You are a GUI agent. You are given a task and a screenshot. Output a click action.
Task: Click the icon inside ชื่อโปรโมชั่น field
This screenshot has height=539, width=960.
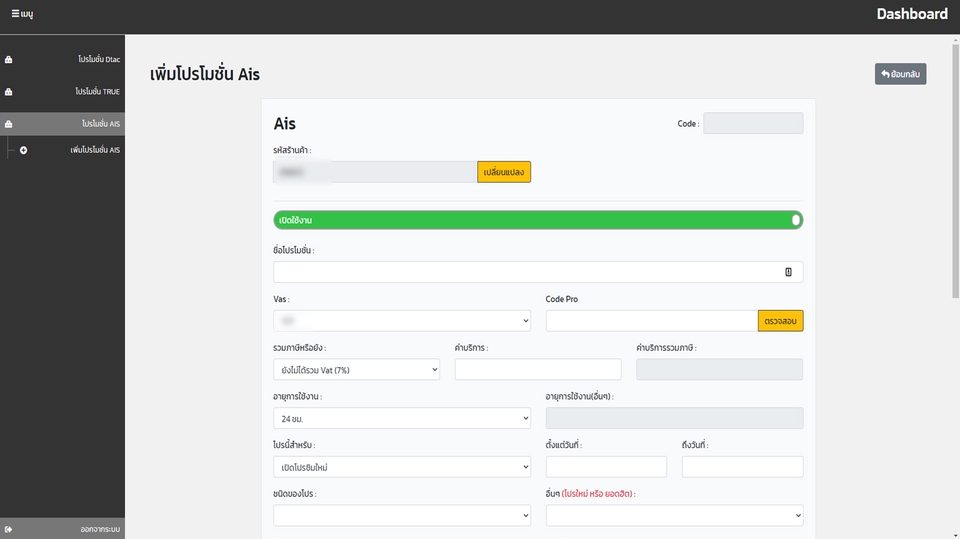coord(789,272)
